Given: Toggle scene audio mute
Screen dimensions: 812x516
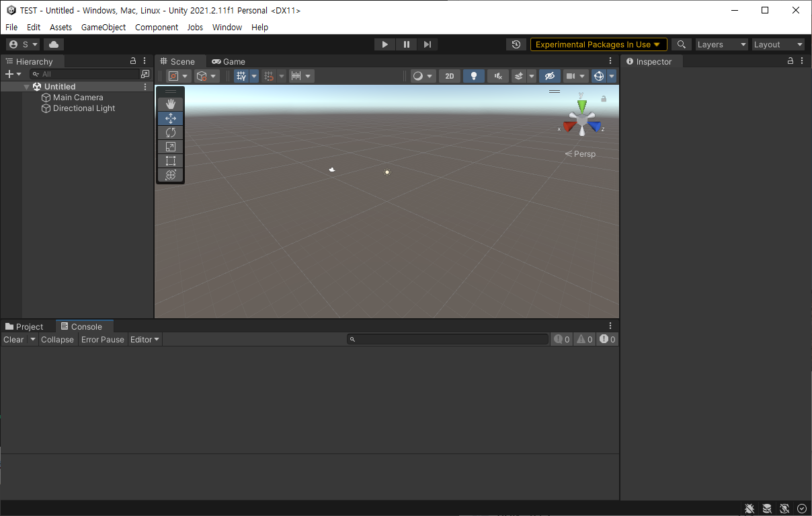Looking at the screenshot, I should coord(498,76).
